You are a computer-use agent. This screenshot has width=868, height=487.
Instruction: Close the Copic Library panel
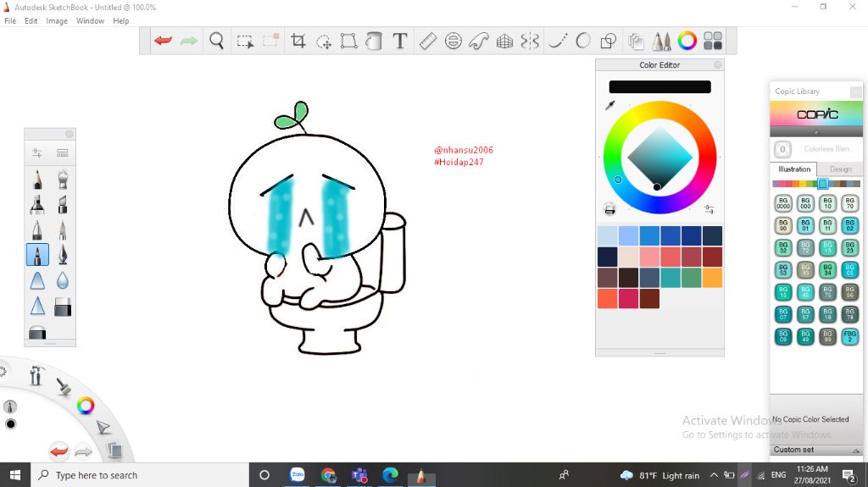(x=856, y=91)
